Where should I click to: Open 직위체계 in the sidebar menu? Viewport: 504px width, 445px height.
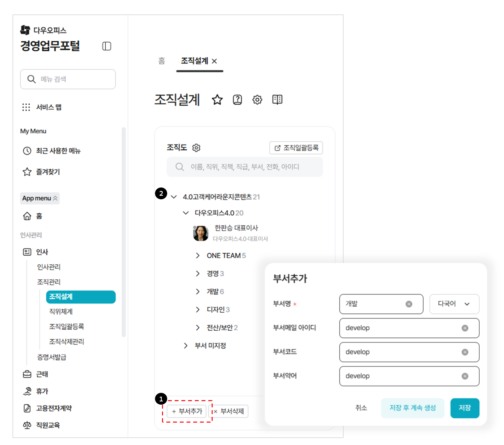[x=61, y=311]
